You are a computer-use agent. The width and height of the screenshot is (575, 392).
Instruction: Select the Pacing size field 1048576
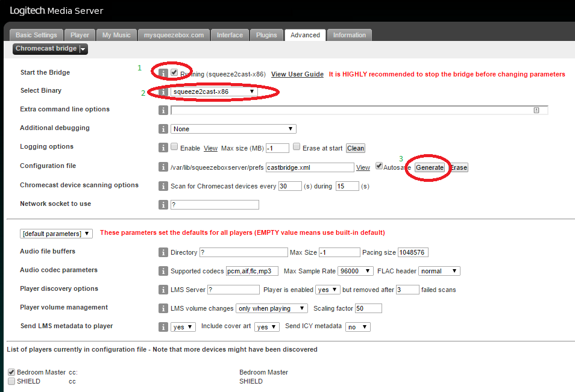413,252
